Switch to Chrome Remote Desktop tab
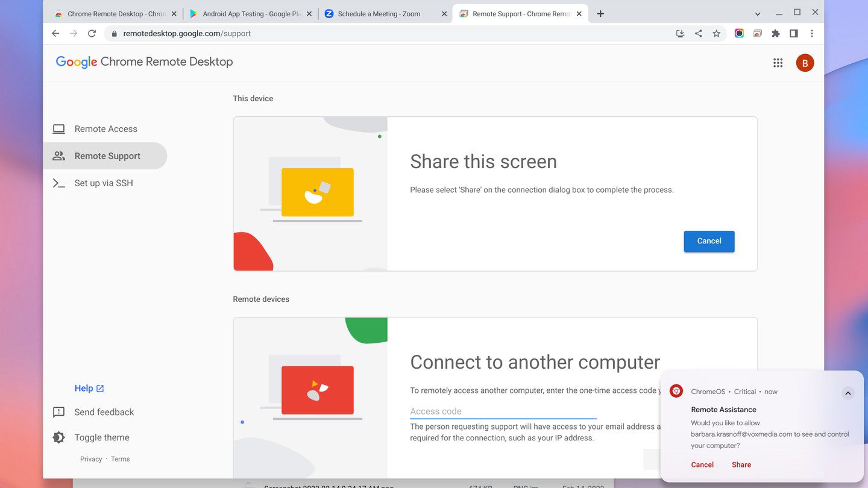 pyautogui.click(x=115, y=14)
